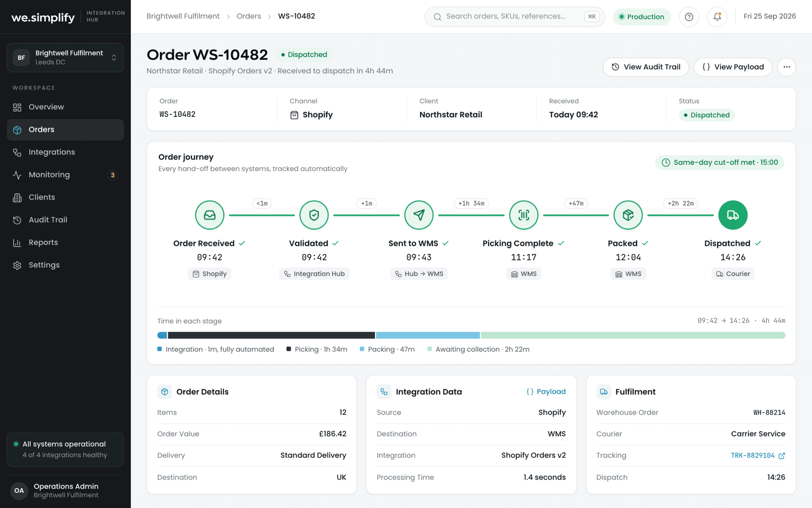Click the we.simplify logo
Screen dimensions: 812x508
43,17
